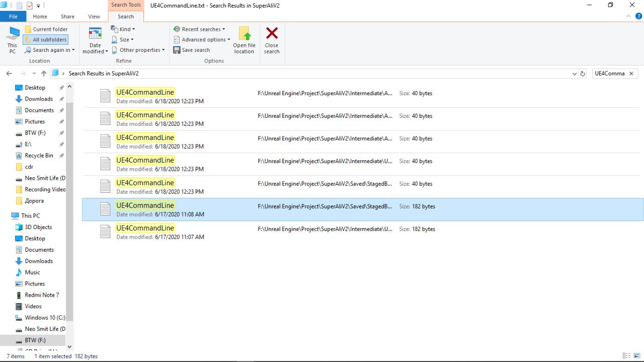This screenshot has width=644, height=362.
Task: Go up one folder level arrow
Action: (x=44, y=74)
